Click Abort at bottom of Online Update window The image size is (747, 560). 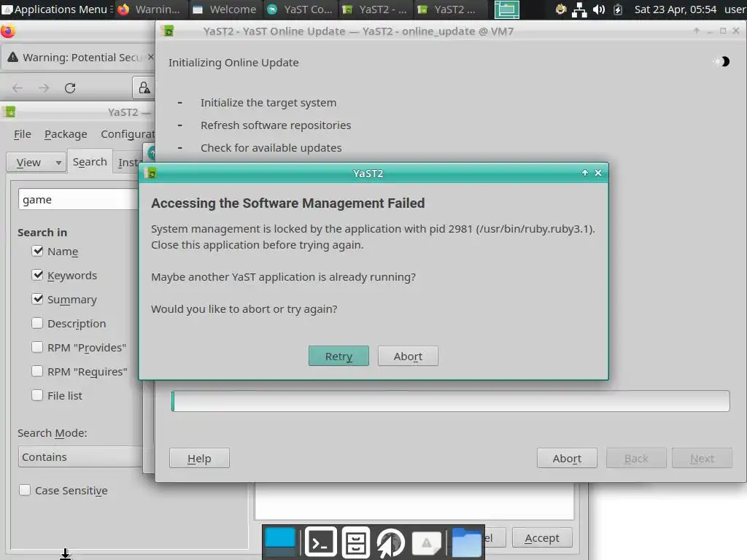[x=567, y=458]
